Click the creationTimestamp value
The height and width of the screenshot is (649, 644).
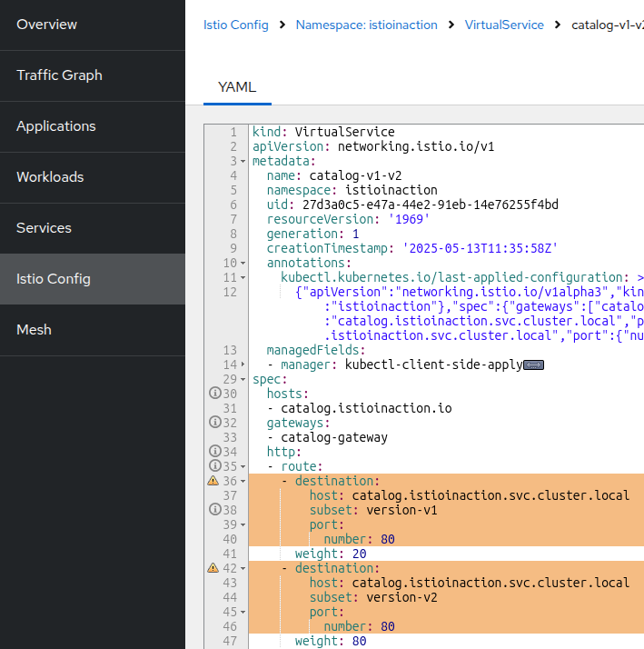tap(480, 249)
